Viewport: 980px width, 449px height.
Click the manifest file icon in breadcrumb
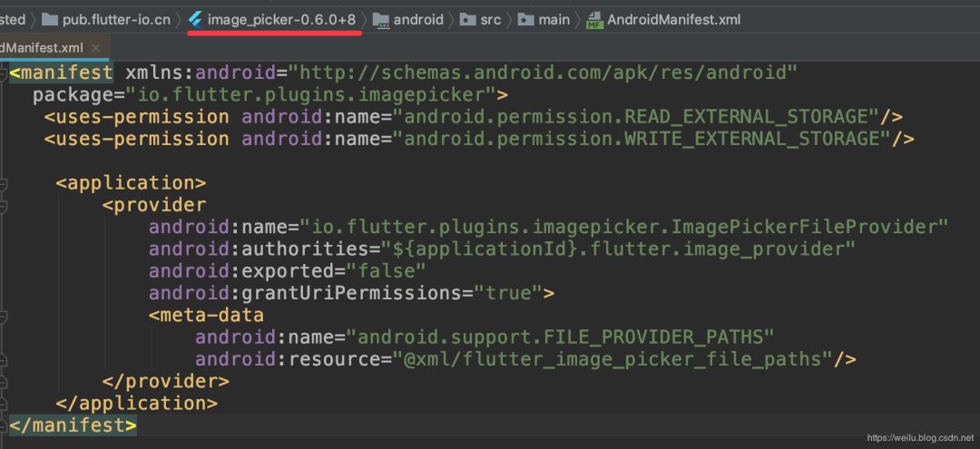click(594, 21)
